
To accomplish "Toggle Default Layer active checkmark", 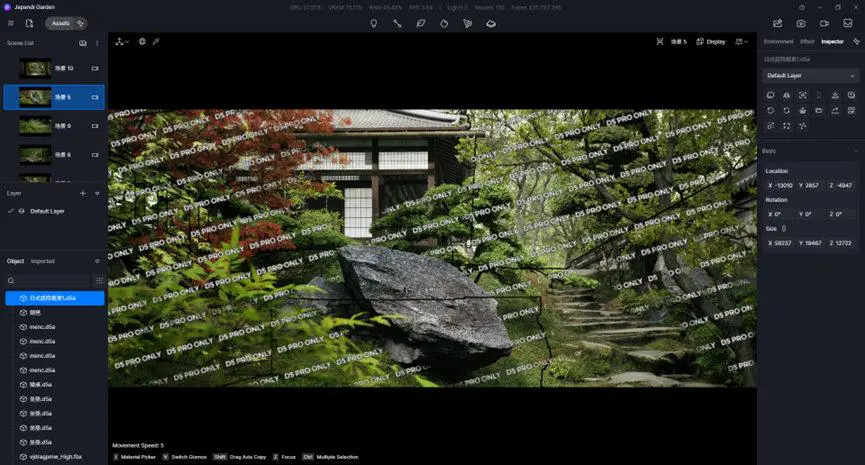I will pos(10,211).
